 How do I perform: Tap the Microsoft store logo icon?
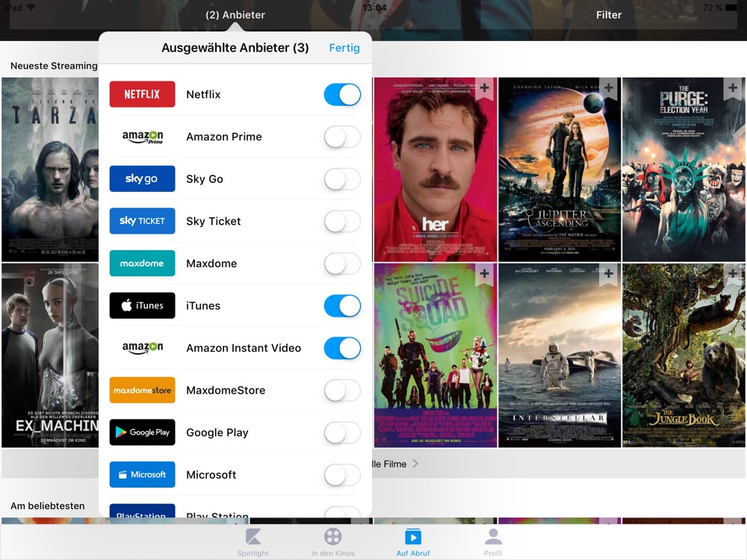pyautogui.click(x=142, y=475)
